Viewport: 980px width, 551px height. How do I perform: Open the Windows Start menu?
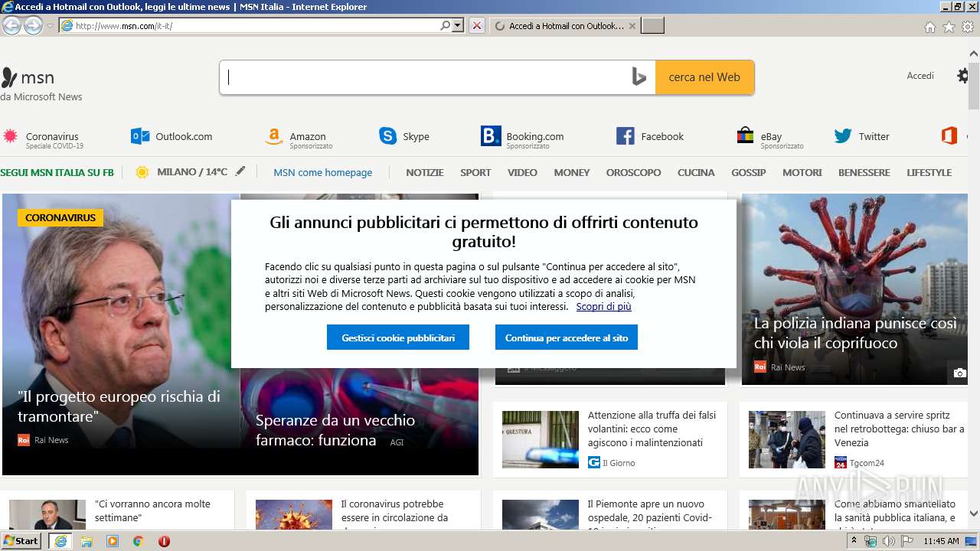[x=21, y=540]
